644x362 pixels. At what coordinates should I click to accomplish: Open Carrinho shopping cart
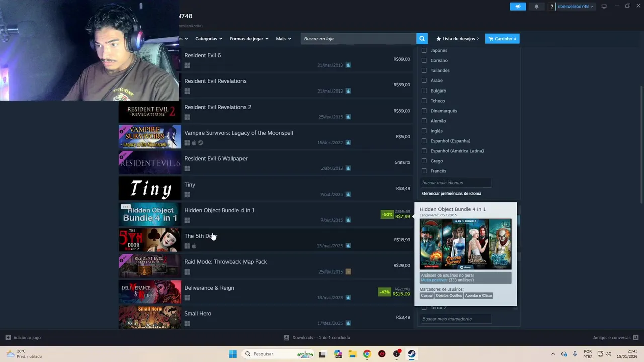click(502, 39)
